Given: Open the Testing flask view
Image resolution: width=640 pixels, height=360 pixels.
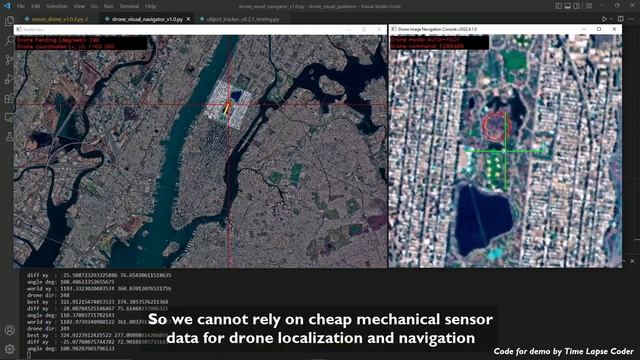Looking at the screenshot, I should 9,137.
